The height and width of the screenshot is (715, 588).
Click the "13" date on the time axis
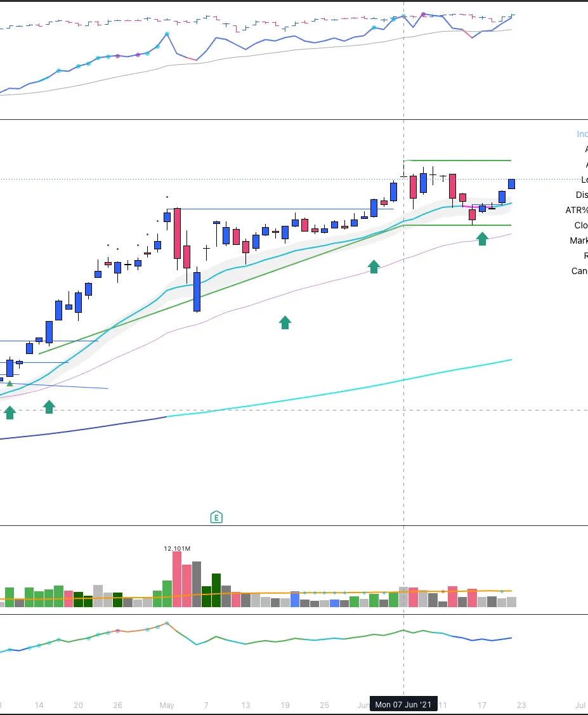(x=245, y=705)
